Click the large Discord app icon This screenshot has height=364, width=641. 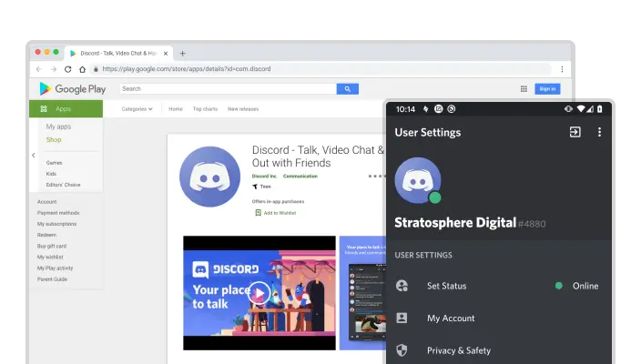(209, 177)
